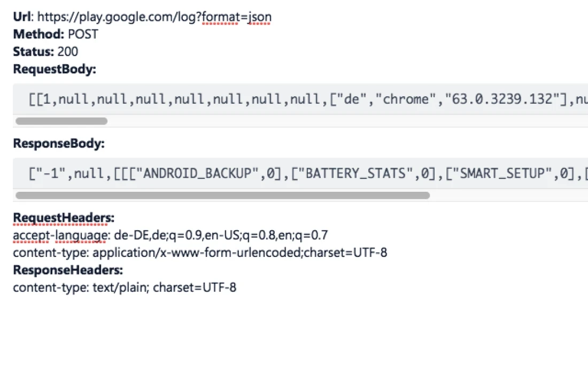Click the "de" language string in request body

tap(351, 99)
